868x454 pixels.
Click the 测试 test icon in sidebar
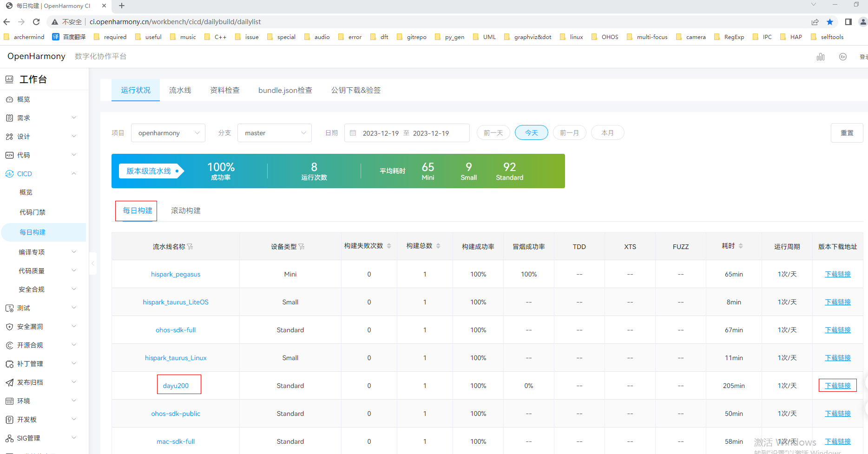tap(9, 308)
